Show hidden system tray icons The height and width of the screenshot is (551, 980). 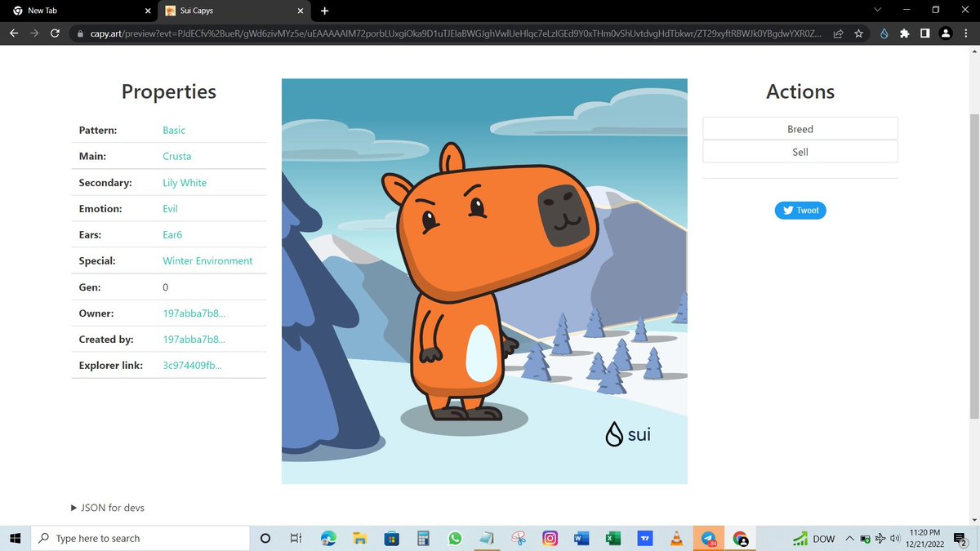point(850,539)
